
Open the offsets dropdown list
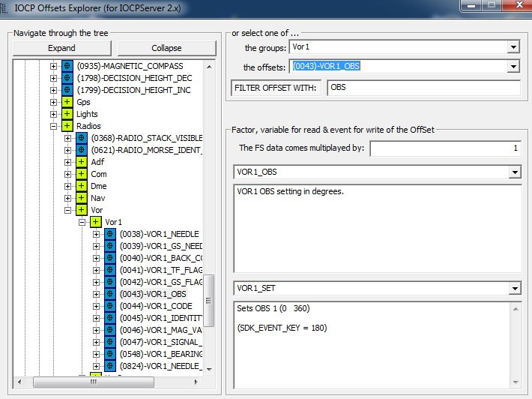click(513, 67)
